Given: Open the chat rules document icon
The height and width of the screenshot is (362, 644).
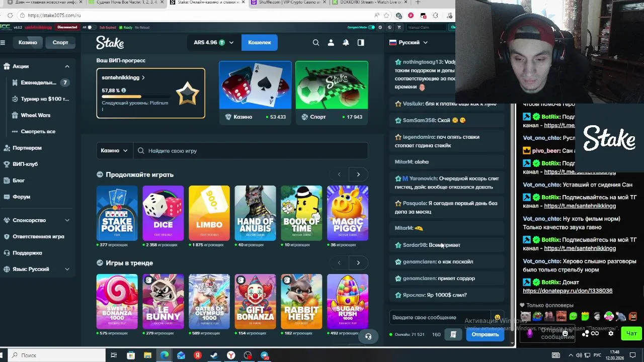Looking at the screenshot, I should tap(453, 334).
